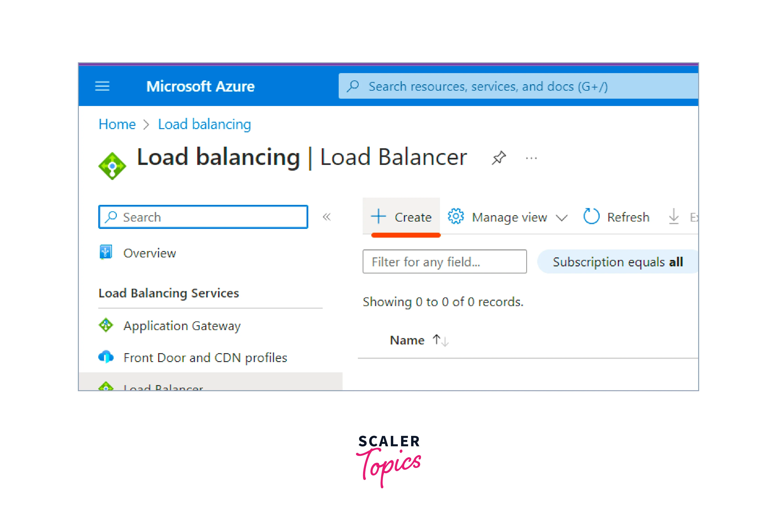Expand the Manage view dropdown chevron
The image size is (777, 532).
pos(561,218)
